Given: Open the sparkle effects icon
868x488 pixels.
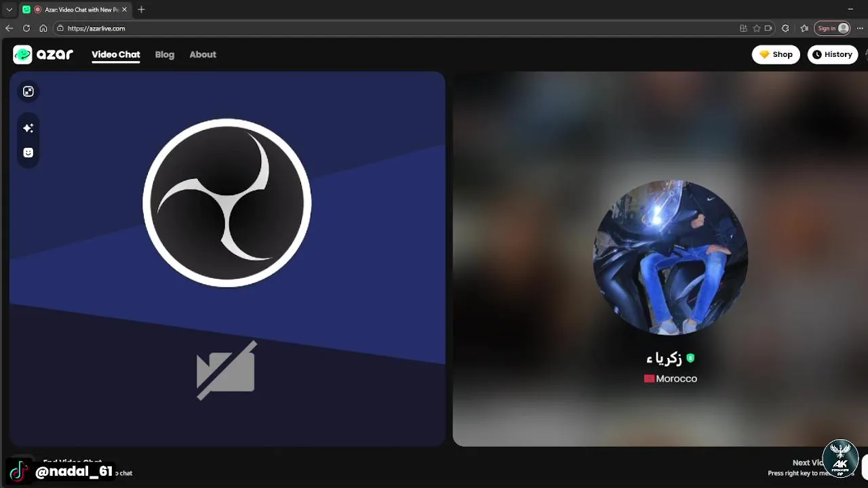Looking at the screenshot, I should (x=28, y=128).
